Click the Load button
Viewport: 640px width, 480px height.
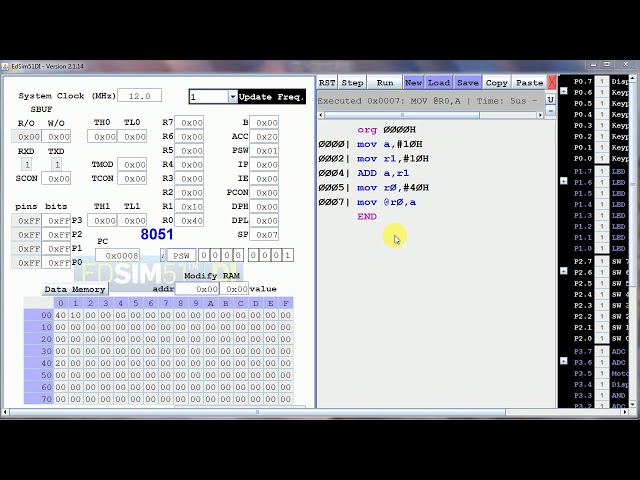coord(439,82)
